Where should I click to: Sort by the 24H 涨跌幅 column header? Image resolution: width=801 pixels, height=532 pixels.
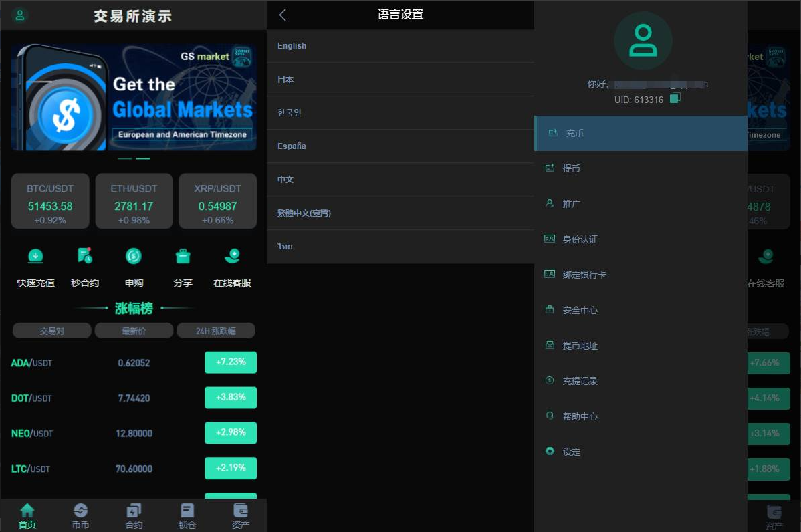[x=216, y=330]
